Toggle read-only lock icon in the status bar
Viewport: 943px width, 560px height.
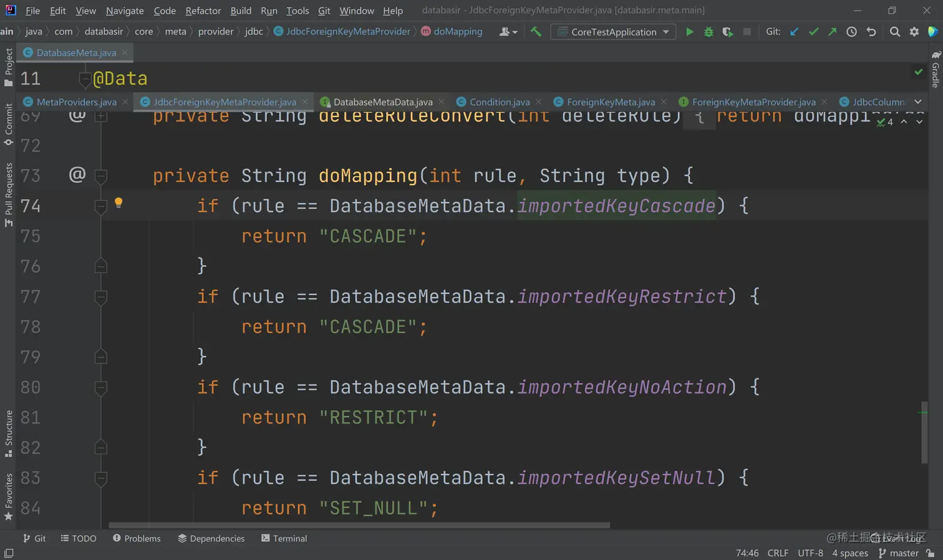931,553
